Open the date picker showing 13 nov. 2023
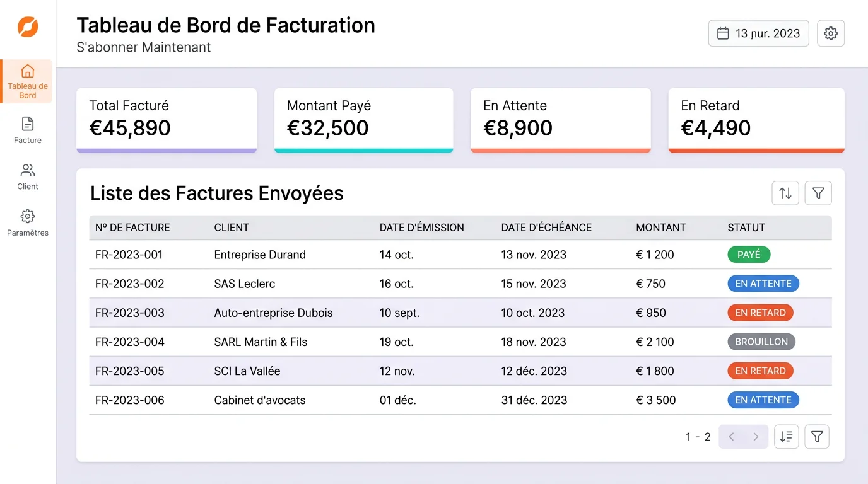Image resolution: width=868 pixels, height=484 pixels. click(x=758, y=33)
